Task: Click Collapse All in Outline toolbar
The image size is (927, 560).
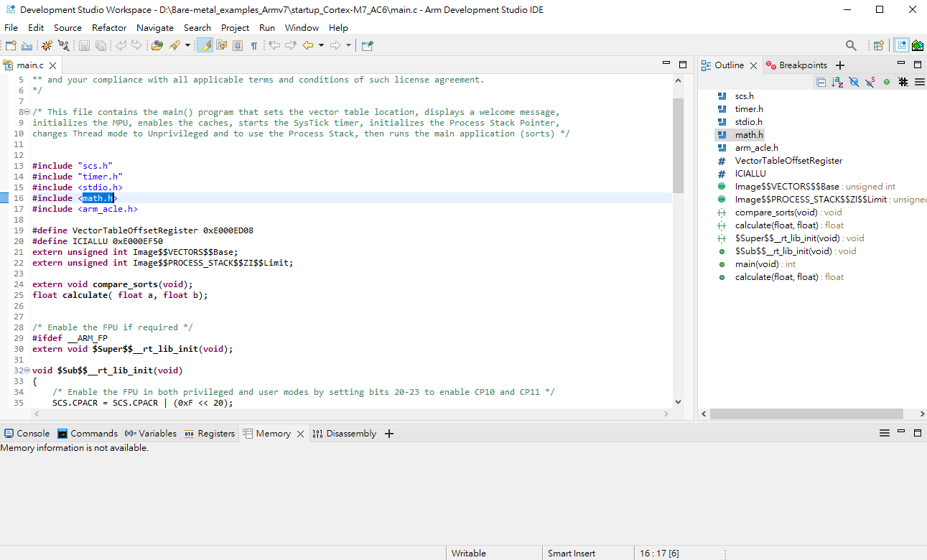Action: pos(821,83)
